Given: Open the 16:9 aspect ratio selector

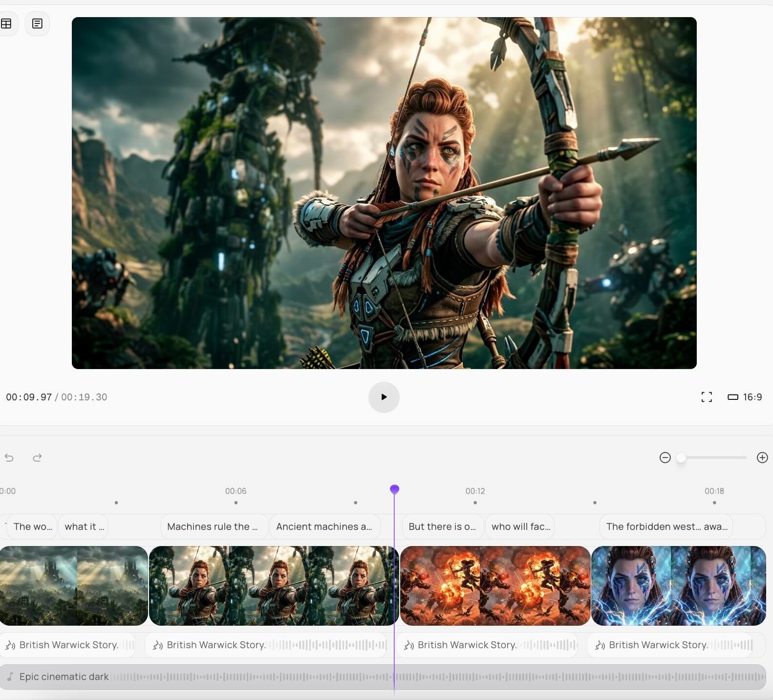Looking at the screenshot, I should click(x=745, y=397).
